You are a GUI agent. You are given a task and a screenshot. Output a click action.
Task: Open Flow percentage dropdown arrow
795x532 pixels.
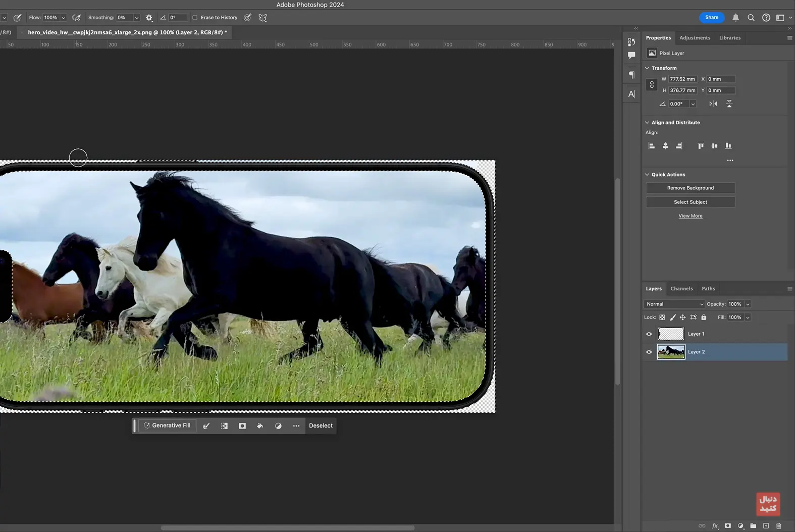tap(64, 18)
